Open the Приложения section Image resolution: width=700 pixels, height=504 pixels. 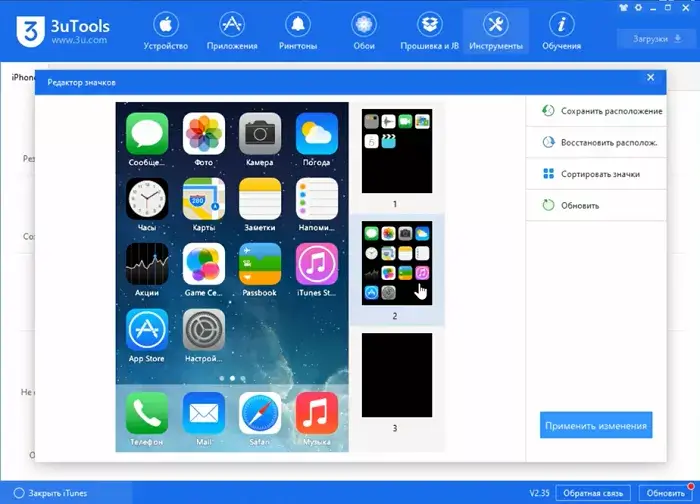pyautogui.click(x=232, y=31)
